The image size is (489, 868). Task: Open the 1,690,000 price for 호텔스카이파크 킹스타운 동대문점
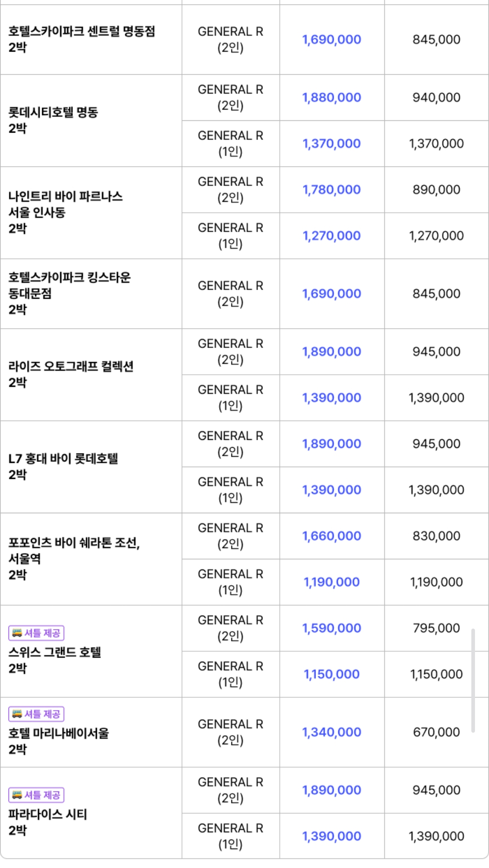(x=331, y=294)
